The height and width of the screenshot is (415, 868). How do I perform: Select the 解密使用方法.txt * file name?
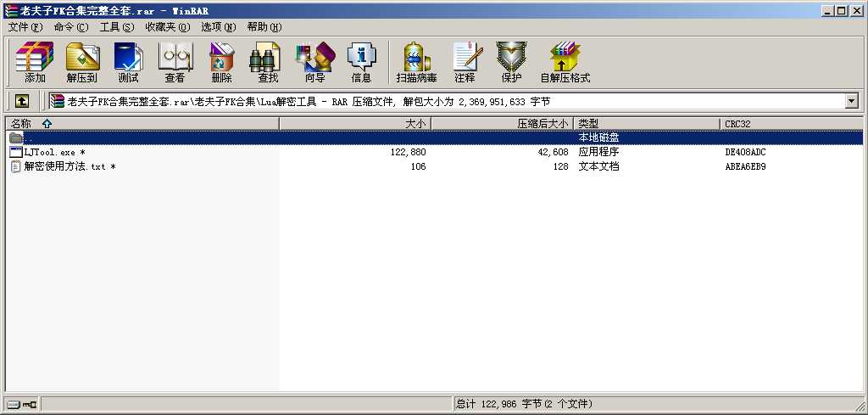tap(70, 166)
